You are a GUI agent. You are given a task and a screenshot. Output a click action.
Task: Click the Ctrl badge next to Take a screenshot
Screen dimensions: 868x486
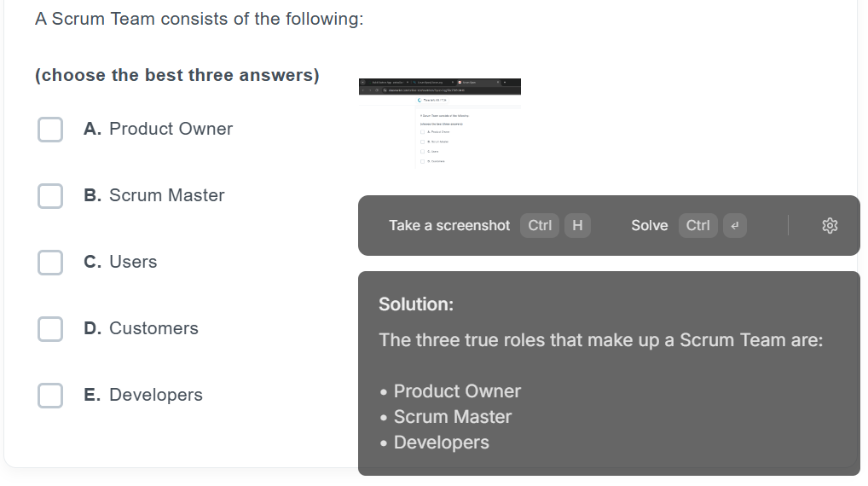pyautogui.click(x=540, y=226)
